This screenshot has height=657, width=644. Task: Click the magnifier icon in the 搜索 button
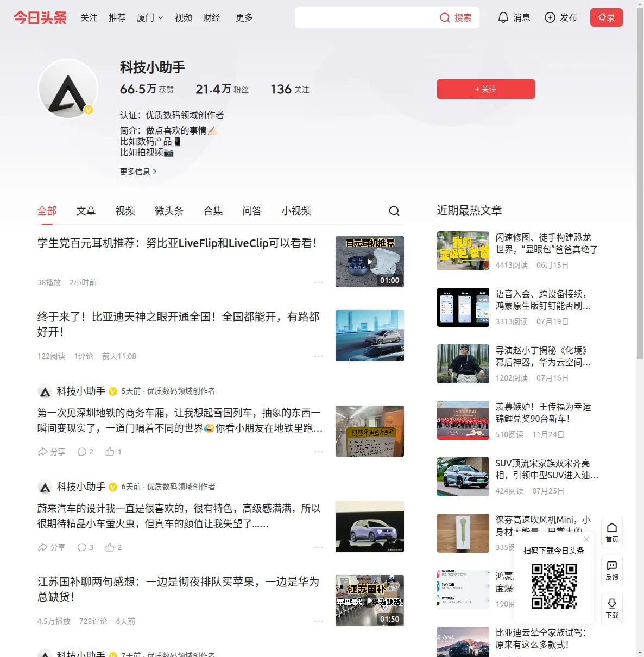click(445, 18)
